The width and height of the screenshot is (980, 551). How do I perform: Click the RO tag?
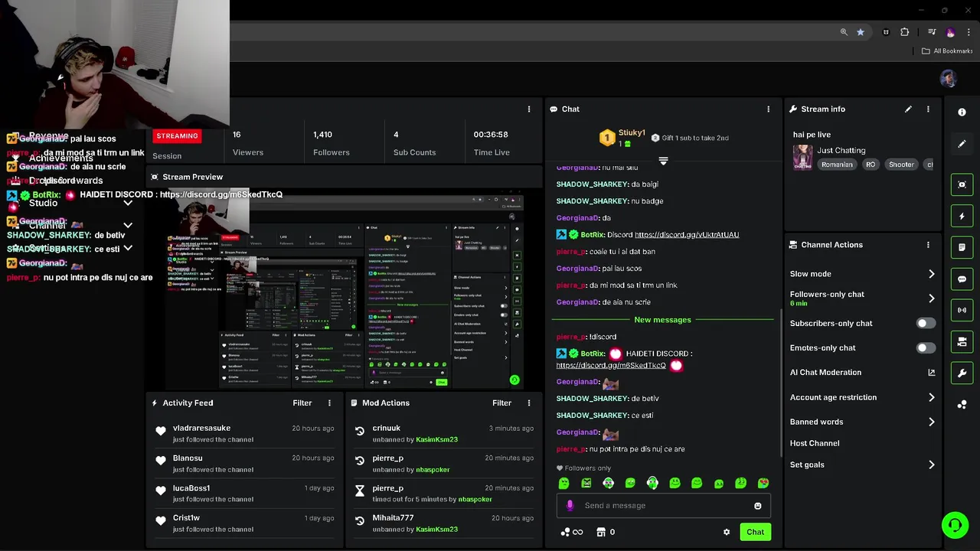871,165
